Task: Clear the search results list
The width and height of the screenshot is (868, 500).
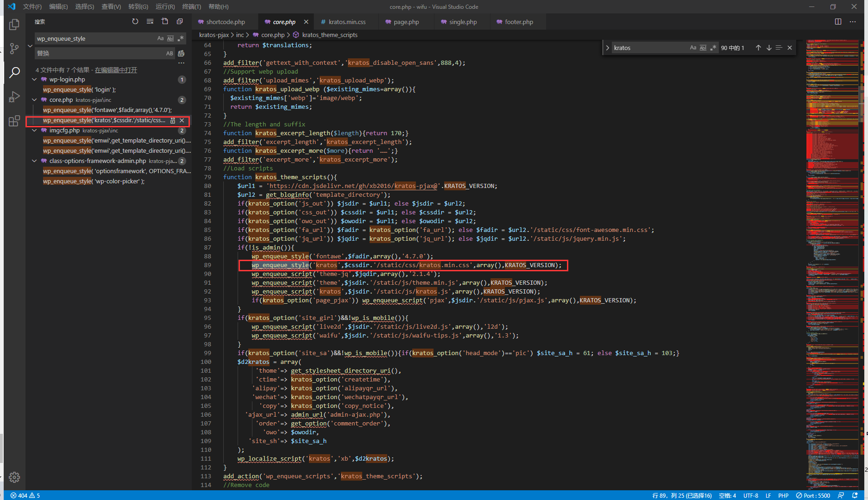Action: click(150, 21)
